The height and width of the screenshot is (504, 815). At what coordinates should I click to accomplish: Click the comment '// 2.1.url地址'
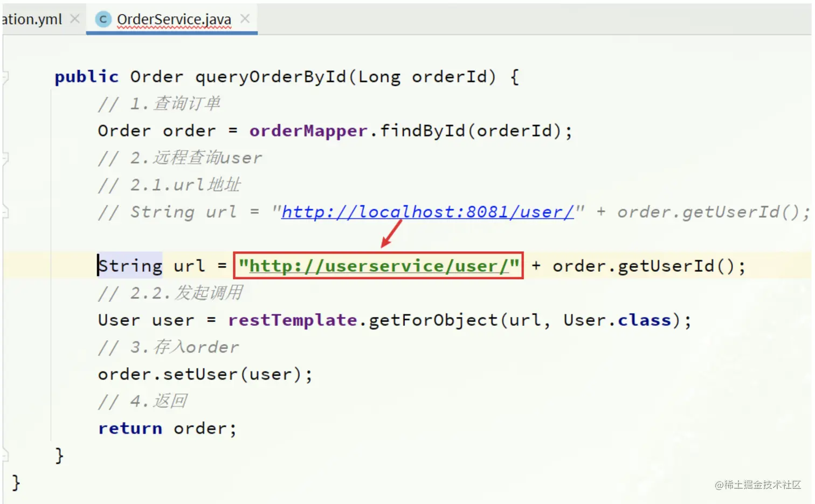pyautogui.click(x=169, y=185)
